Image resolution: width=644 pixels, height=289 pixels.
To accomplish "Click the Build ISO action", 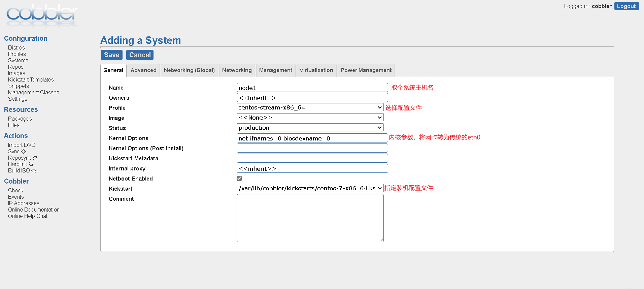I will pyautogui.click(x=19, y=171).
